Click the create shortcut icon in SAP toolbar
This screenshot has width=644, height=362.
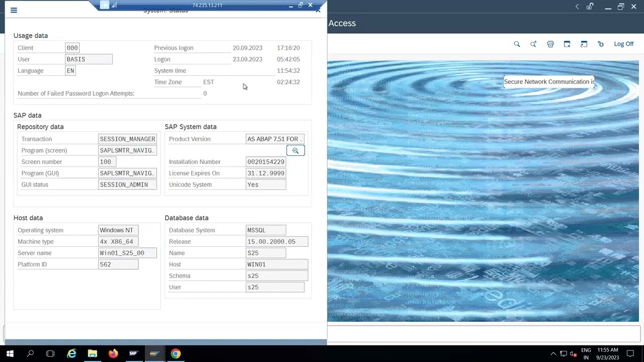coord(584,44)
